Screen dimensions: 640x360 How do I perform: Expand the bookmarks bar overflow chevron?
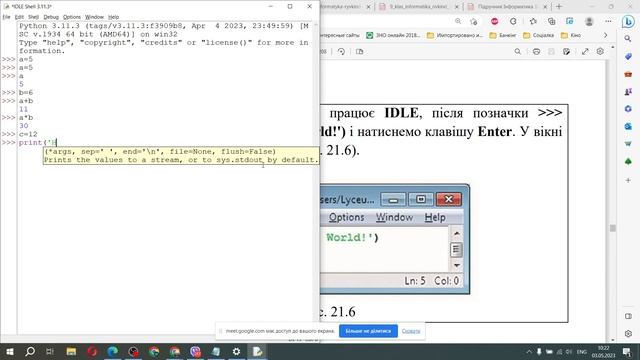(x=605, y=36)
